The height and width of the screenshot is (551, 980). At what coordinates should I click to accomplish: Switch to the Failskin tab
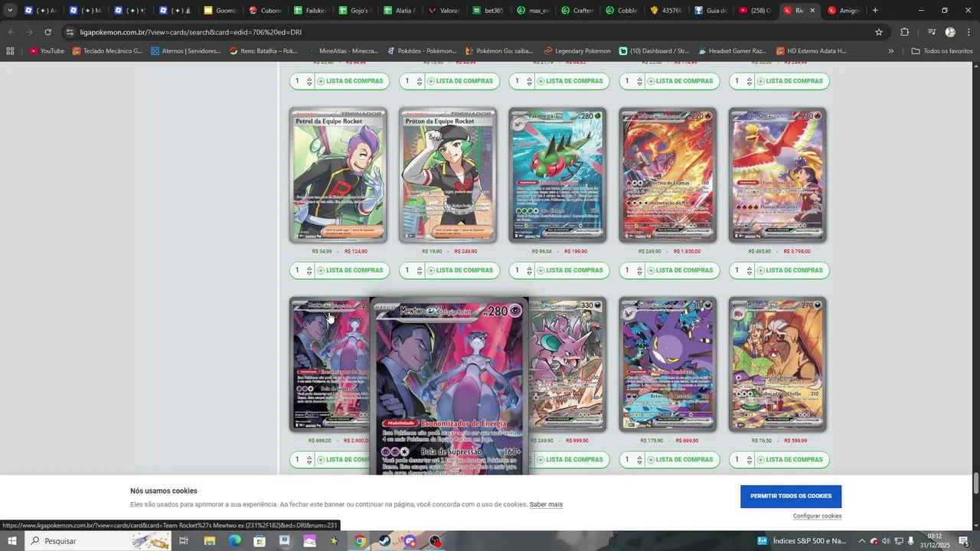tap(311, 11)
